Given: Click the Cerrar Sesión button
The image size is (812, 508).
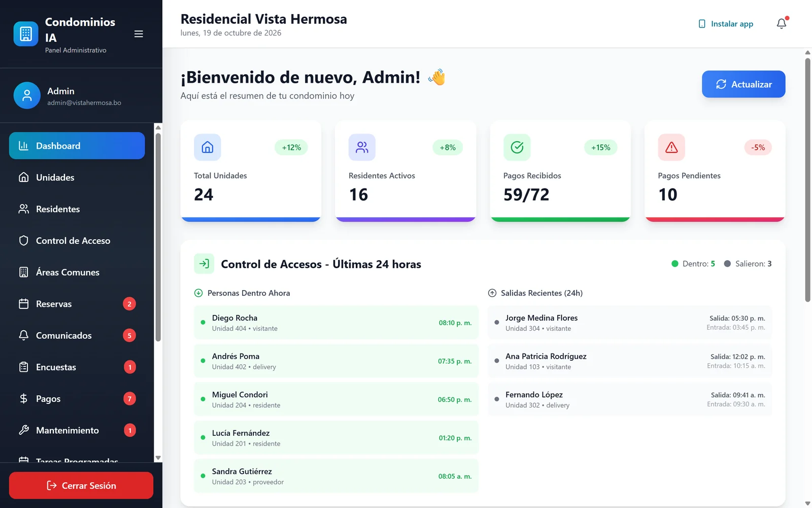Looking at the screenshot, I should [81, 485].
